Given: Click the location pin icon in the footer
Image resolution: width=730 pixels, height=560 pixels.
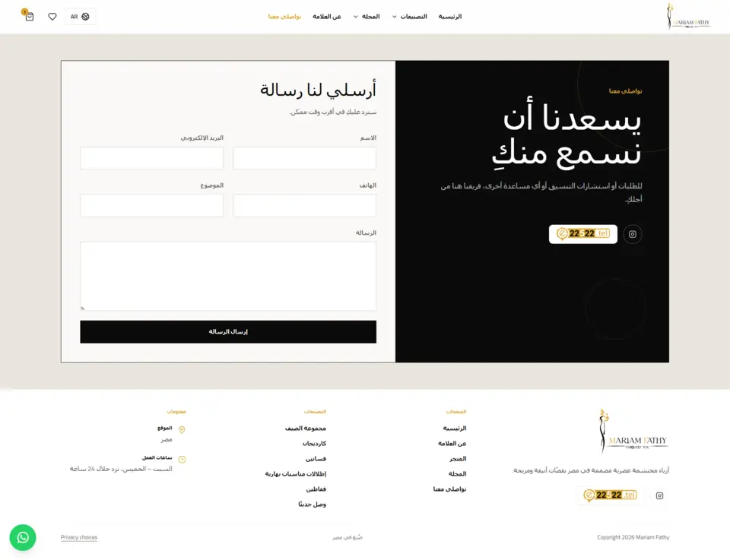Looking at the screenshot, I should (182, 430).
